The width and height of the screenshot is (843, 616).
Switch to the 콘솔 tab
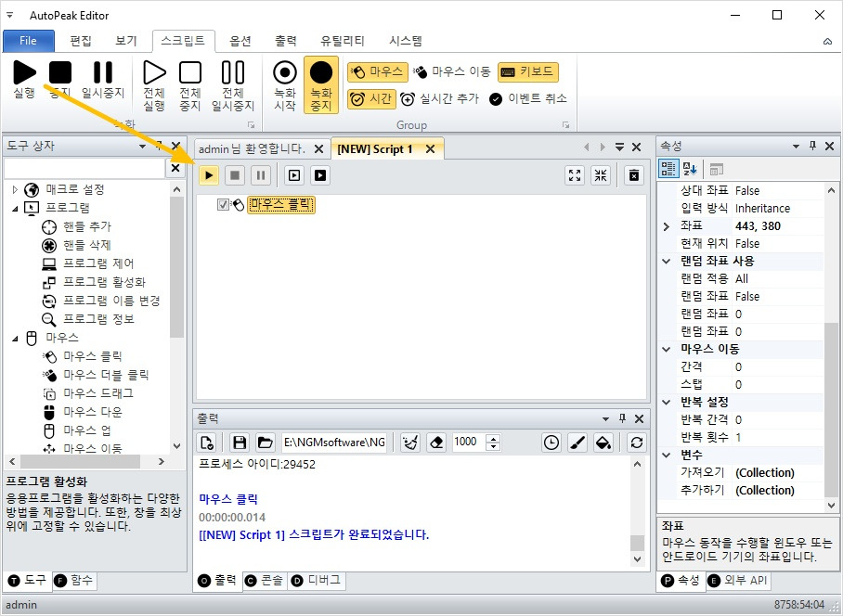[x=264, y=581]
